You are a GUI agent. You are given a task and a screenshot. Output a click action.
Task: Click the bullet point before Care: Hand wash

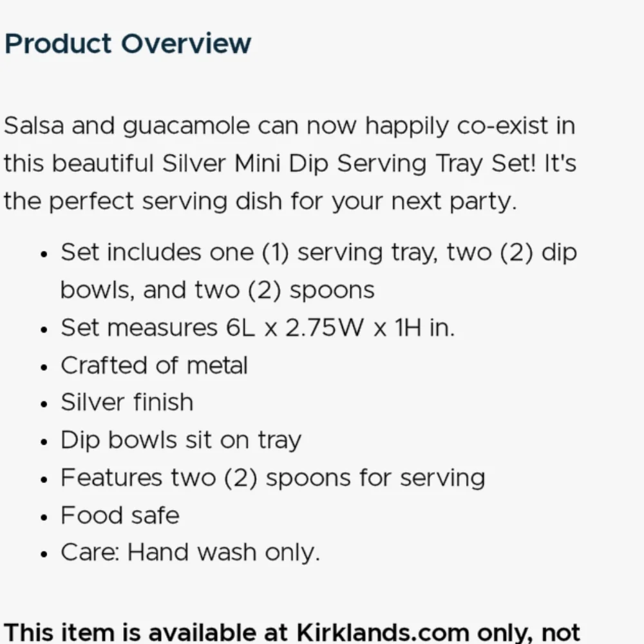click(x=44, y=554)
